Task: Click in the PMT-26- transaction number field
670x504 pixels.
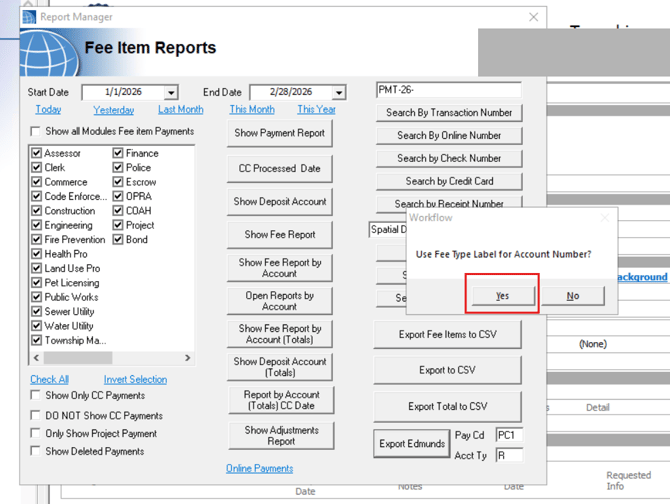Action: [448, 91]
